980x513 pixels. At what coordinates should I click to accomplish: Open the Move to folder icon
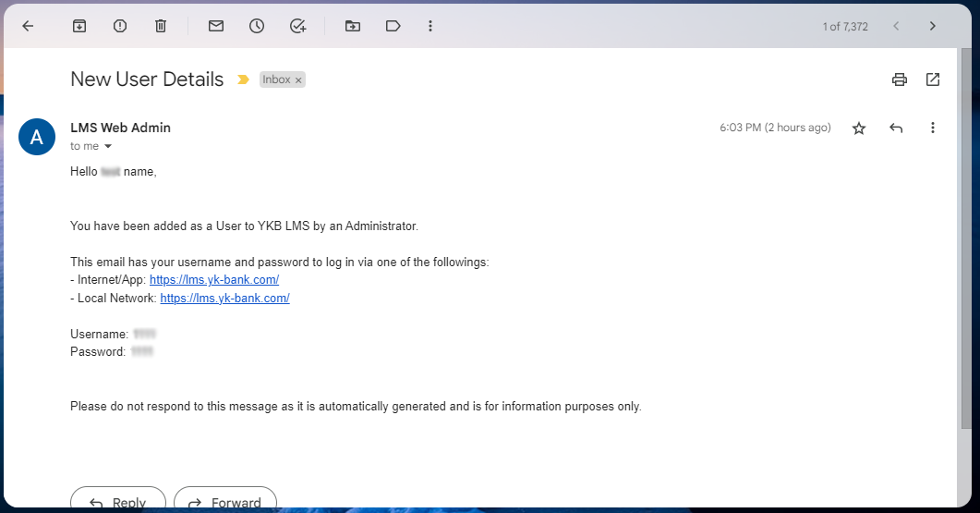pyautogui.click(x=353, y=26)
